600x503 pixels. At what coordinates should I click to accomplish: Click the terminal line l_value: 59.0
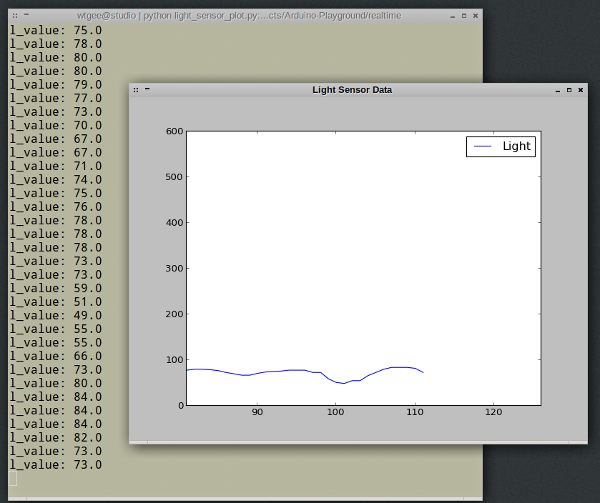56,288
